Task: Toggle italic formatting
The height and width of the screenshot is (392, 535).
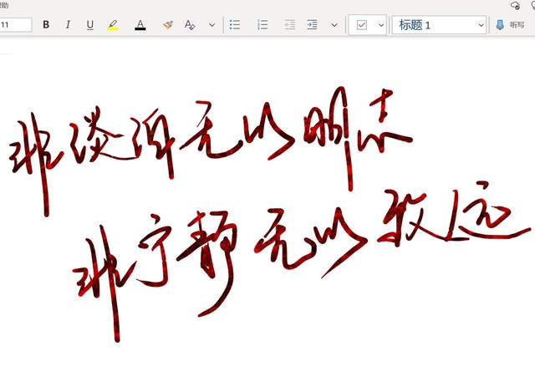Action: click(x=68, y=25)
